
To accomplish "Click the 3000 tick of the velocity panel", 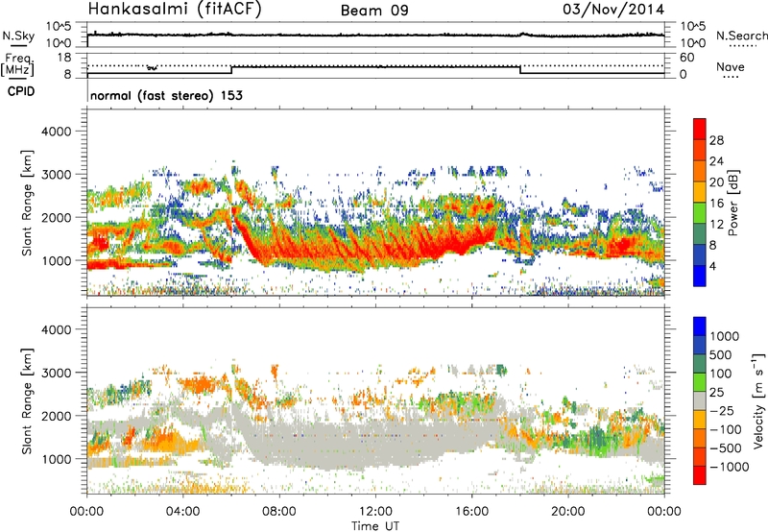I will [x=56, y=373].
